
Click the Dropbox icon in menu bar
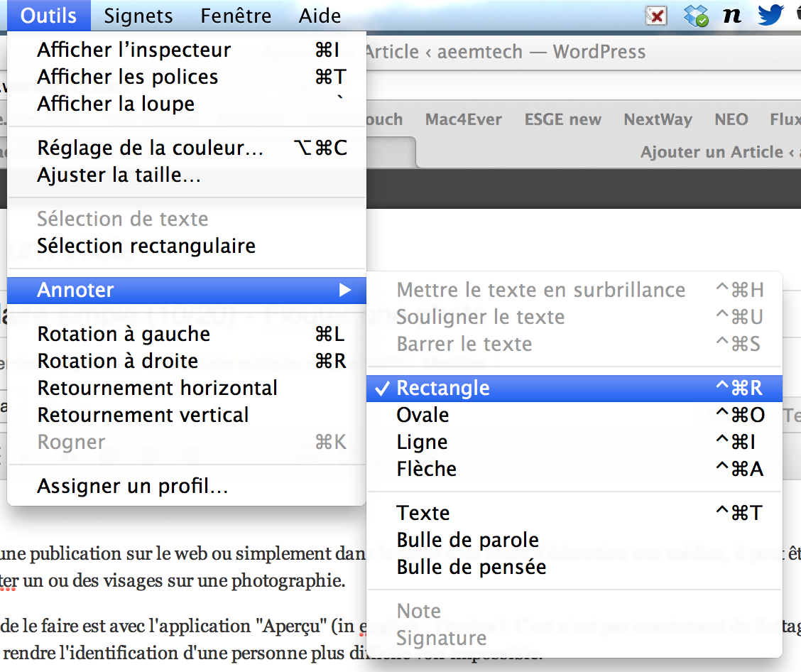[x=696, y=16]
